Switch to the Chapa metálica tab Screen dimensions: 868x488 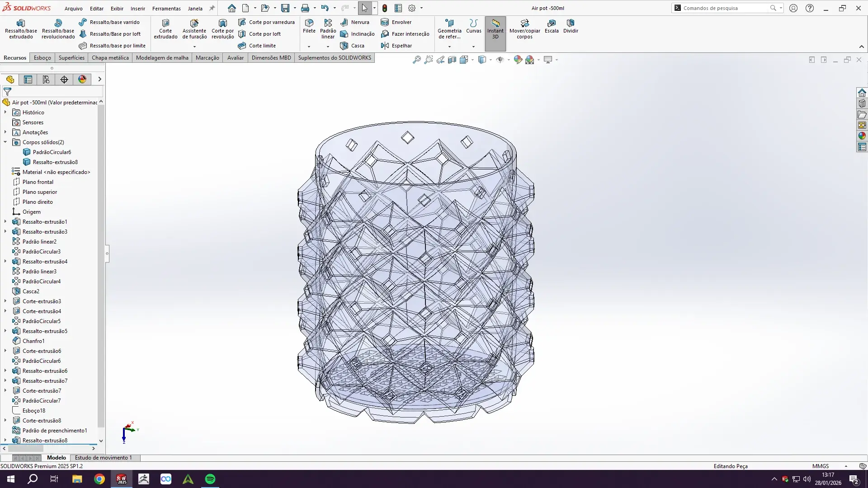tap(110, 58)
